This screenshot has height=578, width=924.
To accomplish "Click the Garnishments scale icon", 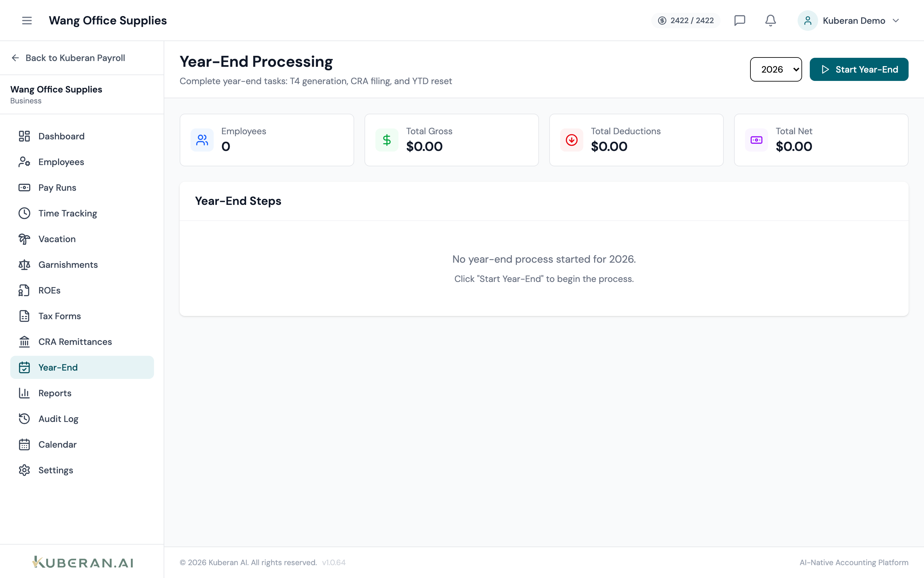I will click(24, 265).
